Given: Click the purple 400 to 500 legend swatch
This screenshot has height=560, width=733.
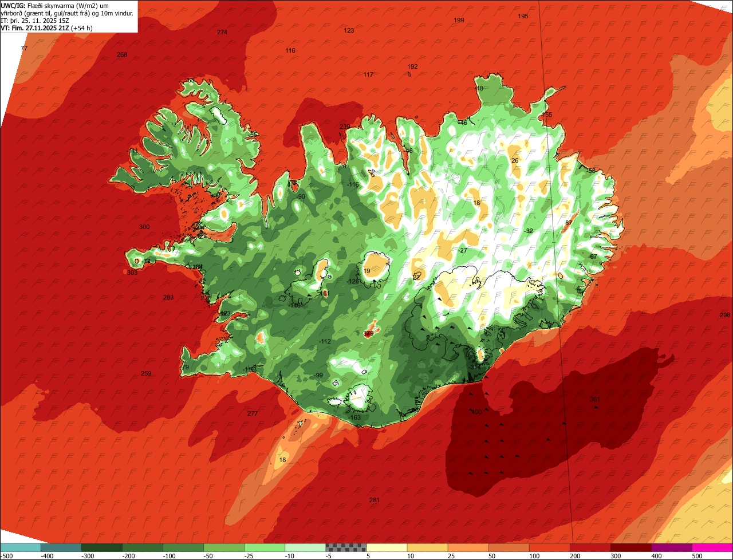Looking at the screenshot, I should click(x=671, y=547).
